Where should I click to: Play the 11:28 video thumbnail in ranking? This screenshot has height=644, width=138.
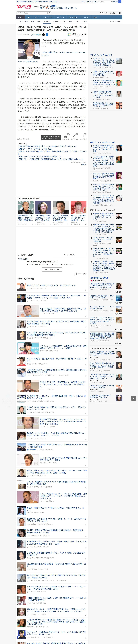tap(119, 216)
